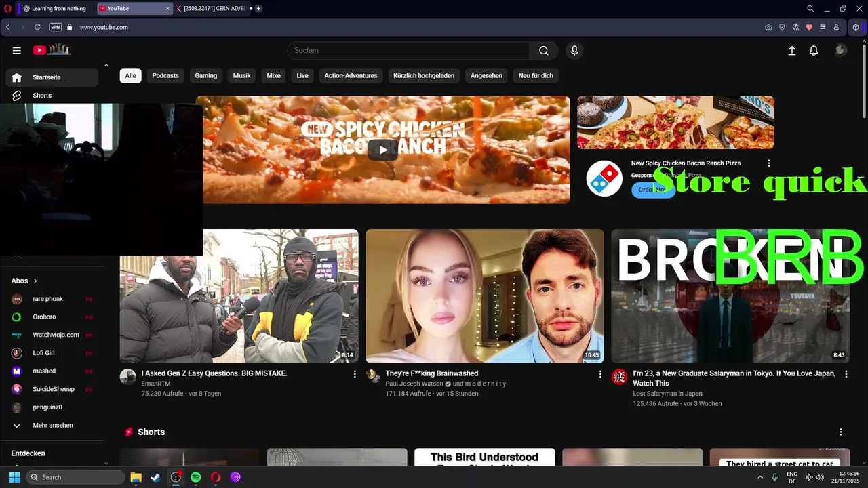Open Spotify from the taskbar

[196, 477]
